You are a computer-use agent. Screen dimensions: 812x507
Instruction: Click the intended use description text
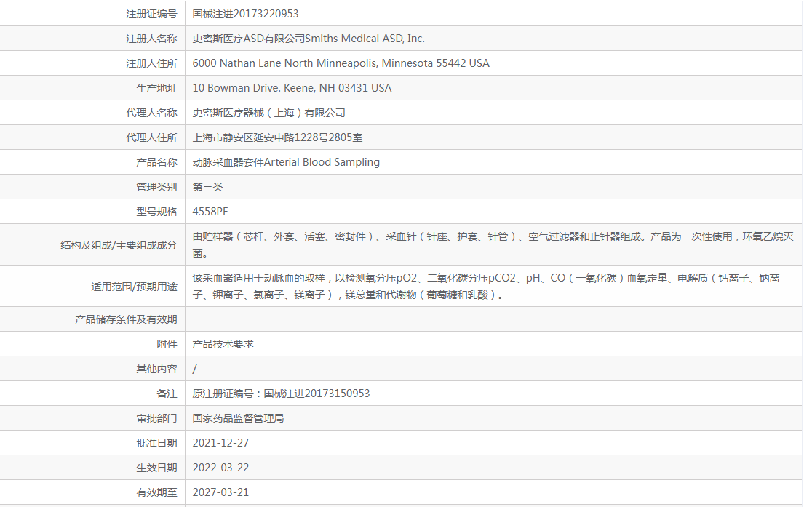pyautogui.click(x=485, y=286)
